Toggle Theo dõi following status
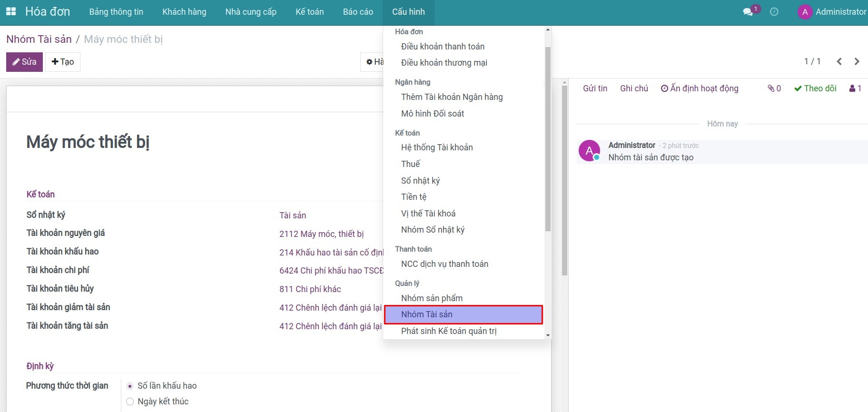The width and height of the screenshot is (868, 412). coord(815,88)
